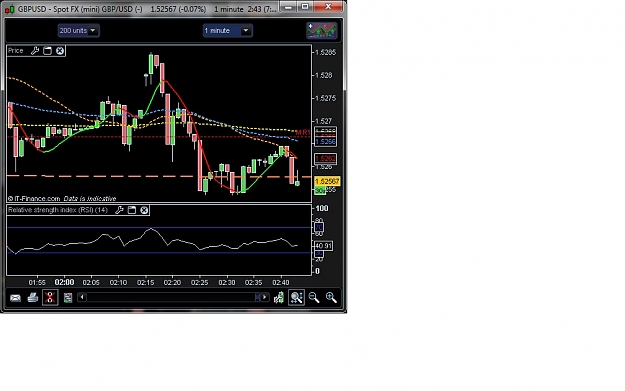Close the Price panel
Image resolution: width=625 pixels, height=391 pixels.
point(60,51)
